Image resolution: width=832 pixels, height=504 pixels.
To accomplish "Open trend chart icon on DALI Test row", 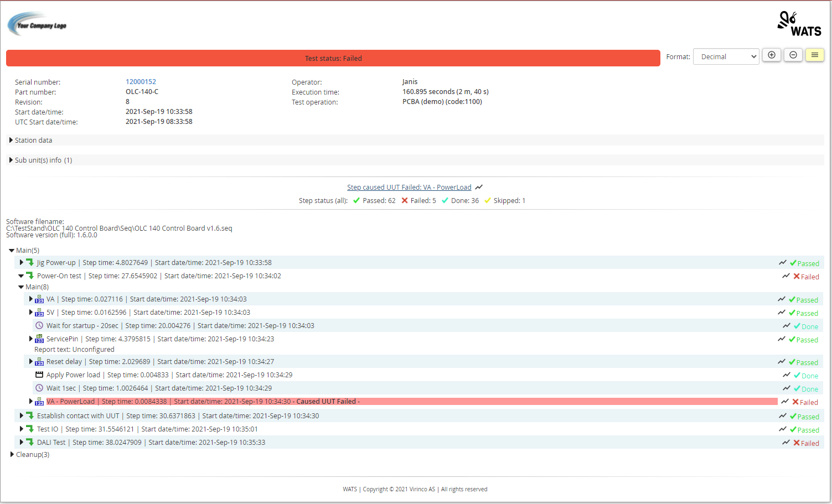I will (x=786, y=443).
